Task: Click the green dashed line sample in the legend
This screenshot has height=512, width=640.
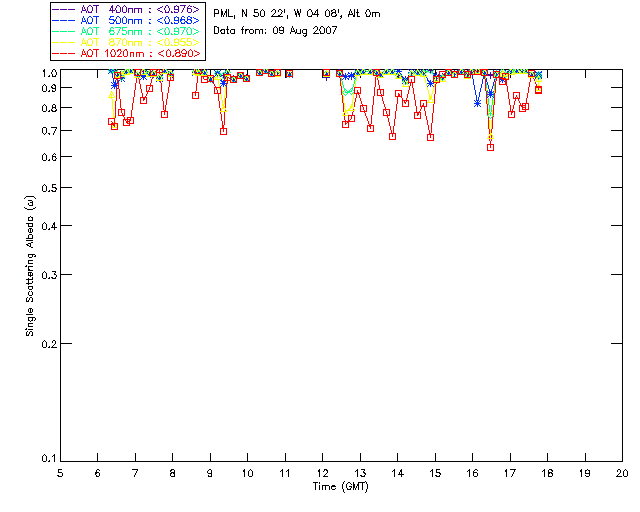Action: tap(64, 31)
